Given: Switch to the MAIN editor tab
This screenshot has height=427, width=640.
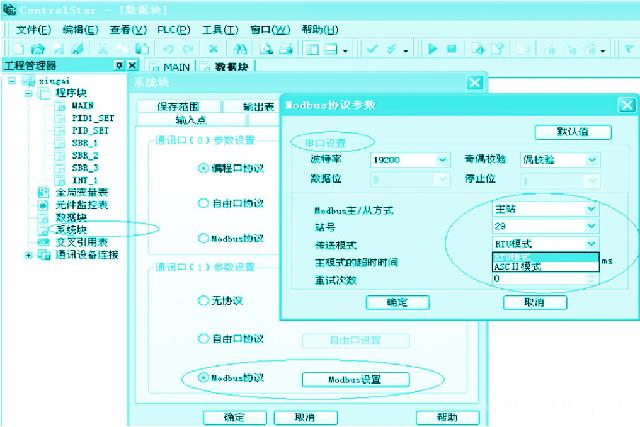Looking at the screenshot, I should [x=169, y=67].
